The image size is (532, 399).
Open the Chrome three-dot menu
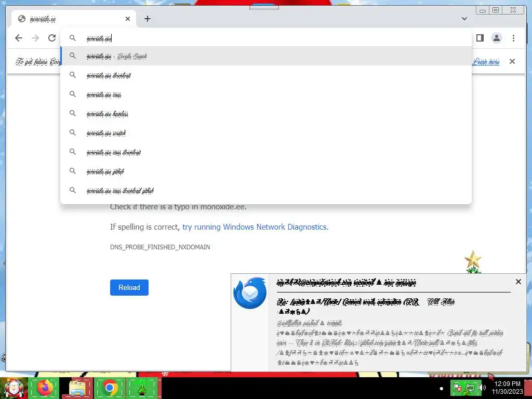tap(513, 38)
